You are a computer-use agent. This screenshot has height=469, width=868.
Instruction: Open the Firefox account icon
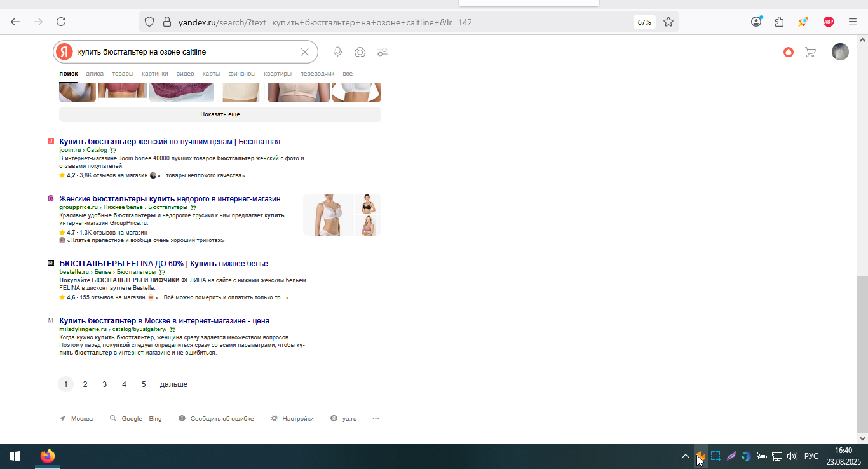pos(756,22)
